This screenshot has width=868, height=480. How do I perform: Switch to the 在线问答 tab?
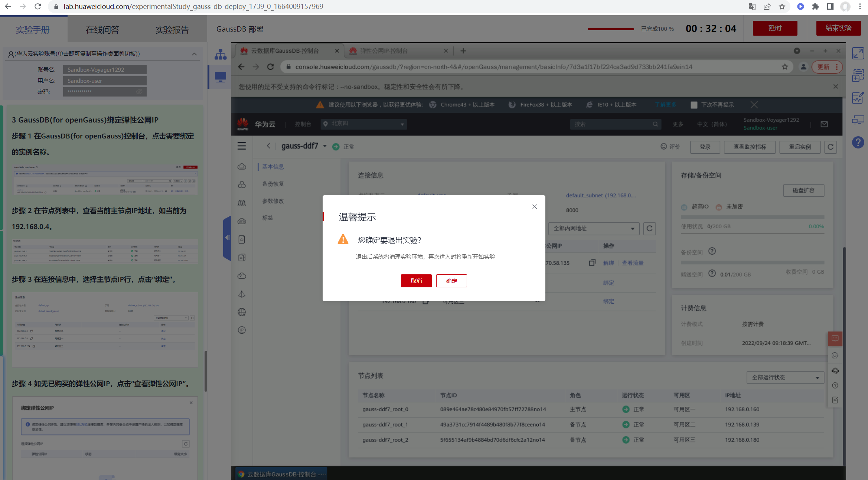(x=102, y=30)
